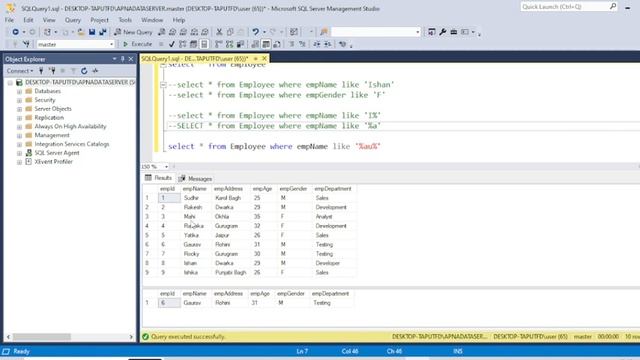Image resolution: width=640 pixels, height=360 pixels.
Task: Click the Save All icon
Action: 103,32
